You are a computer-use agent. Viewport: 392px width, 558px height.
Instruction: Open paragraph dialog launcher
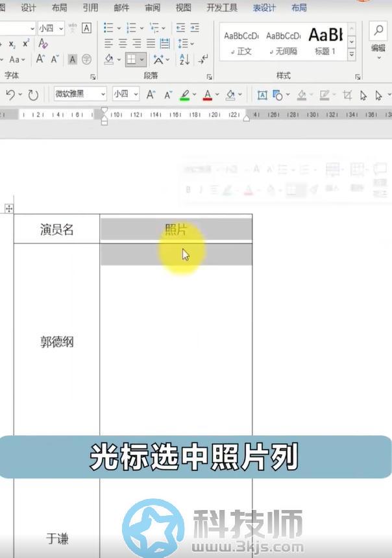(210, 77)
